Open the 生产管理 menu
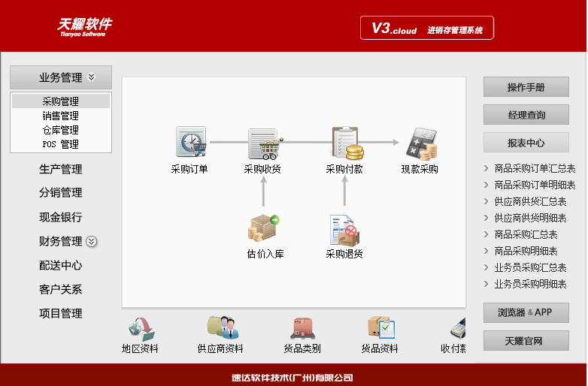 coord(61,169)
